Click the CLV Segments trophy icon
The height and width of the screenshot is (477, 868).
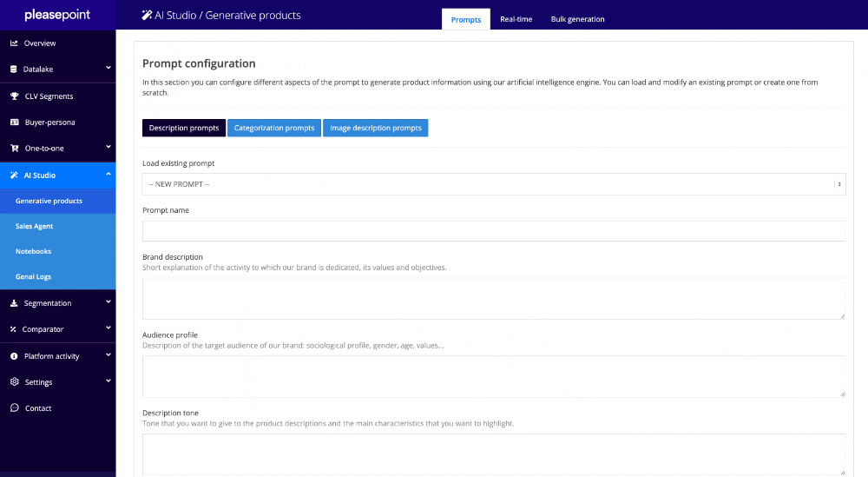click(14, 96)
